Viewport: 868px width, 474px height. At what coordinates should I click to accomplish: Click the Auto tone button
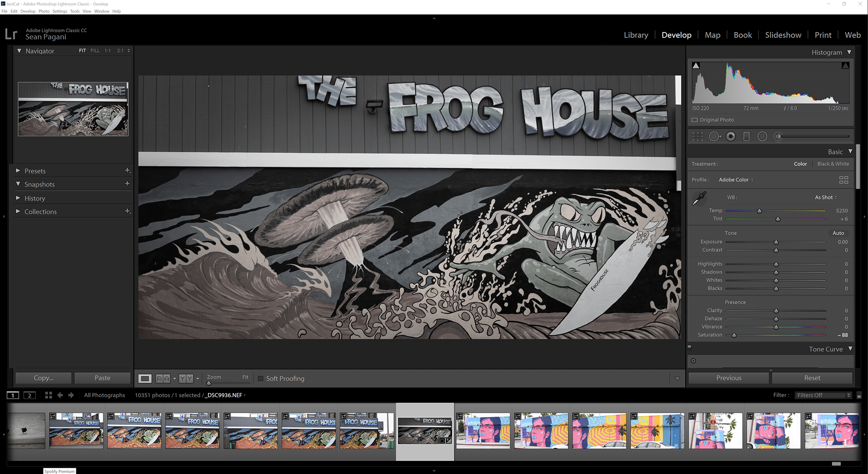coord(838,233)
